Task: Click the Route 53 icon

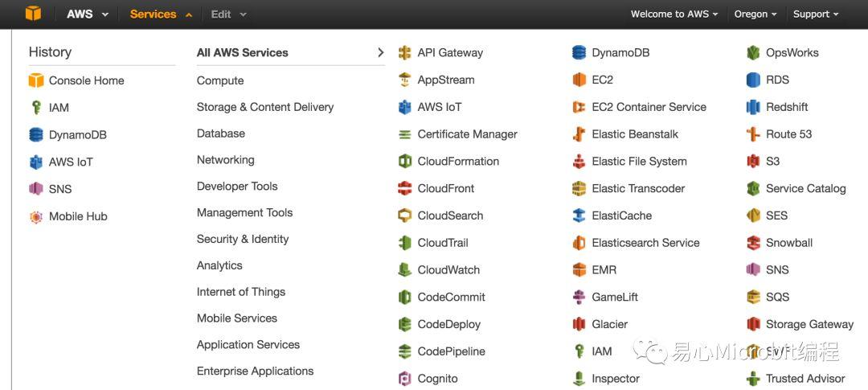Action: 753,134
